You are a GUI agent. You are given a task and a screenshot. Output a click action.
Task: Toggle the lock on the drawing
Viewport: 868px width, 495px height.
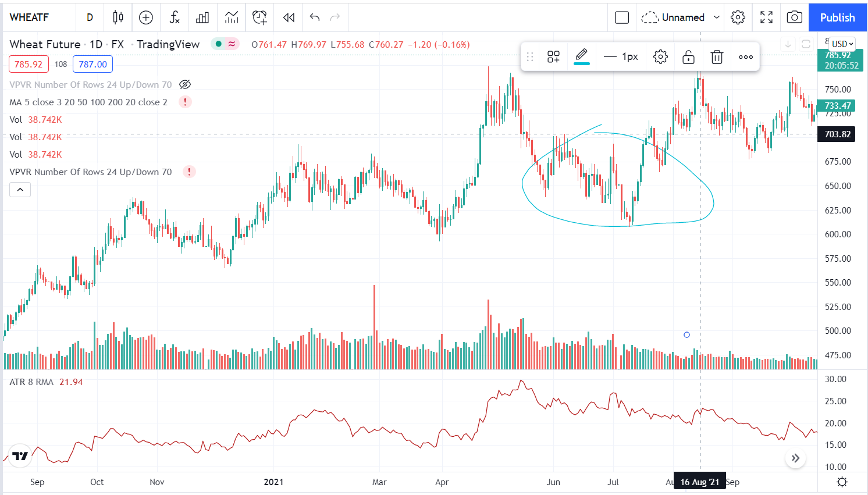pos(688,57)
